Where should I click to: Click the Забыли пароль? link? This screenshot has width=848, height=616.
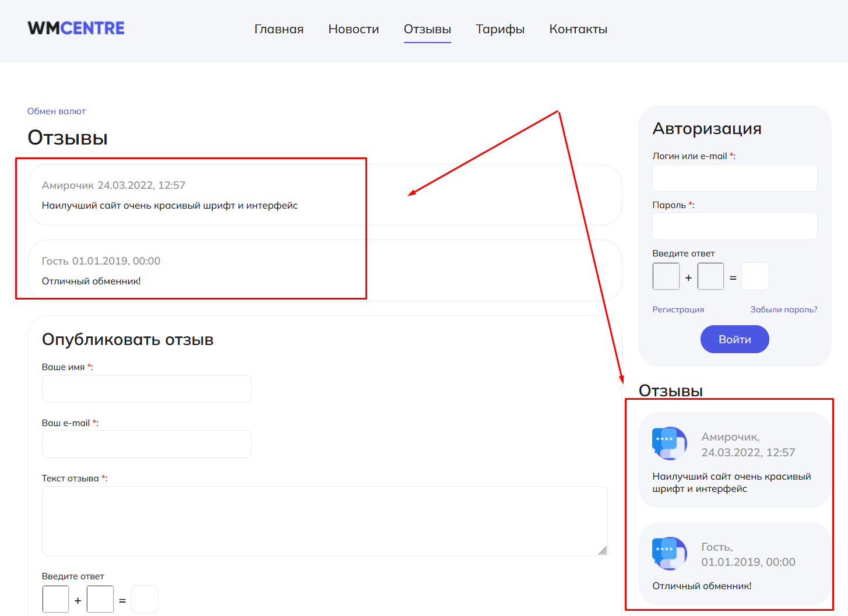[783, 309]
